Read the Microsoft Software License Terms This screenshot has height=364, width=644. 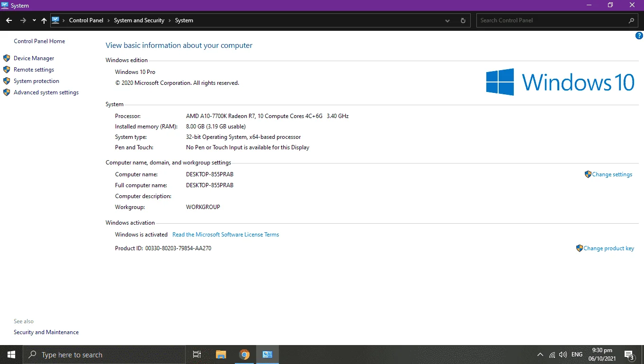pos(226,235)
